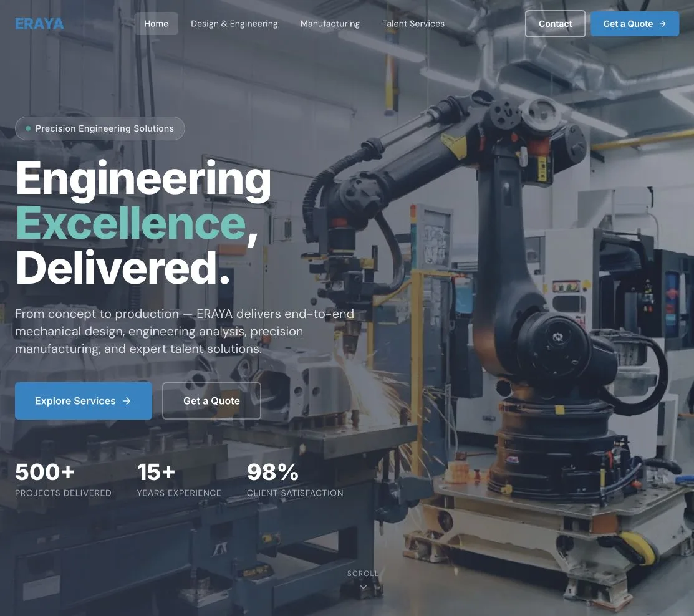The width and height of the screenshot is (694, 616).
Task: Click the Precision Engineering Solutions badge
Action: (x=100, y=128)
